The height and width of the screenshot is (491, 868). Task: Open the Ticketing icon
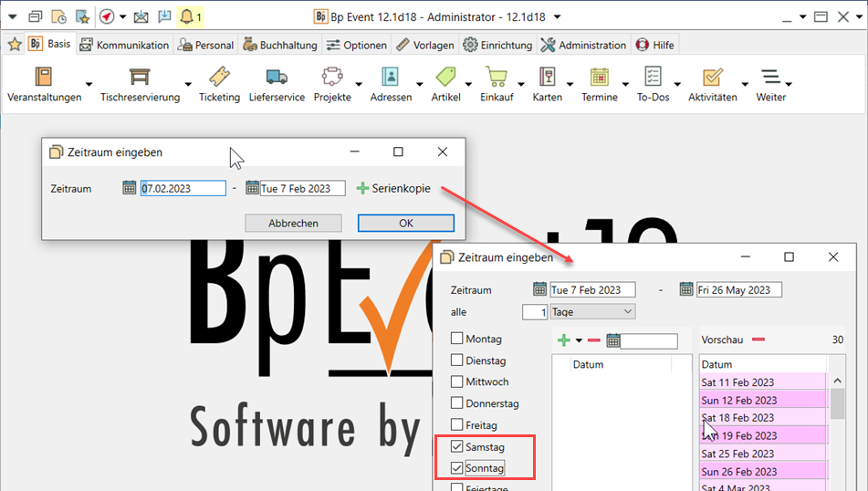[219, 77]
